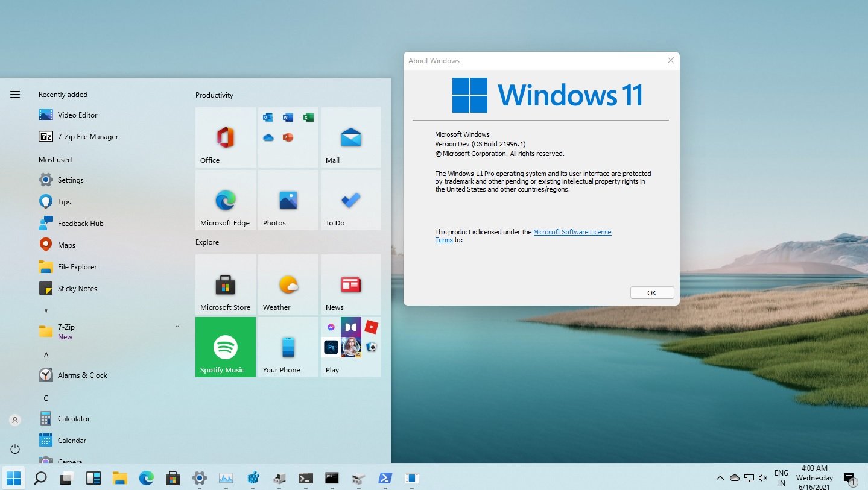The width and height of the screenshot is (868, 490).
Task: Expand the 7-Zip entry chevron
Action: click(177, 325)
